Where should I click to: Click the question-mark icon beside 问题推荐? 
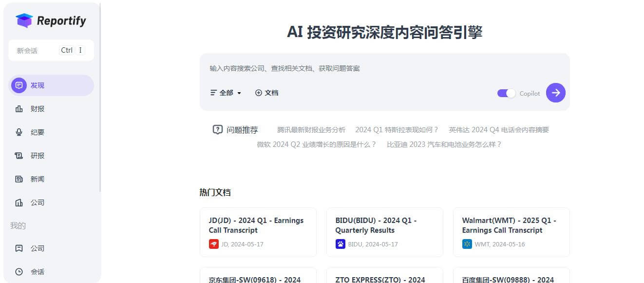click(x=217, y=129)
